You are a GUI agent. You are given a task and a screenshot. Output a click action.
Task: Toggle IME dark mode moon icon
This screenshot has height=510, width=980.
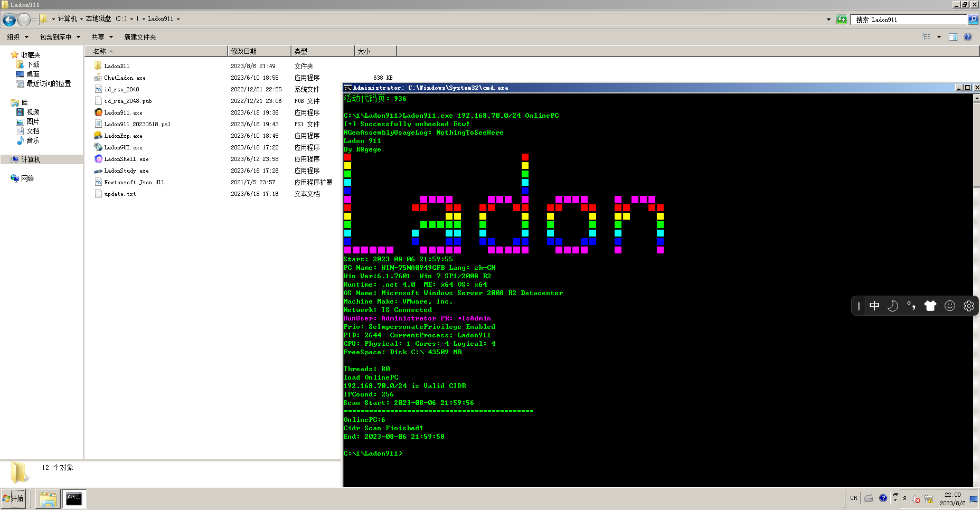[x=892, y=306]
